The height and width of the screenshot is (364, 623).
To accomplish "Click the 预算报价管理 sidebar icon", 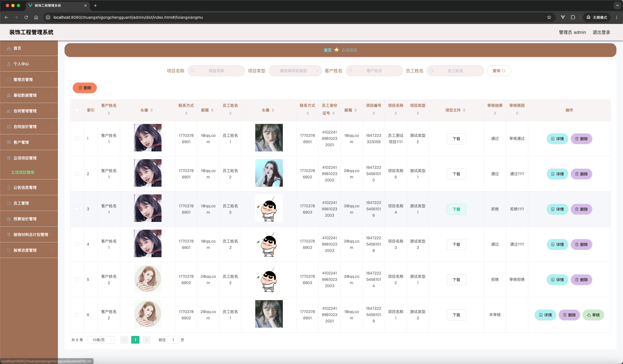I will (x=9, y=219).
